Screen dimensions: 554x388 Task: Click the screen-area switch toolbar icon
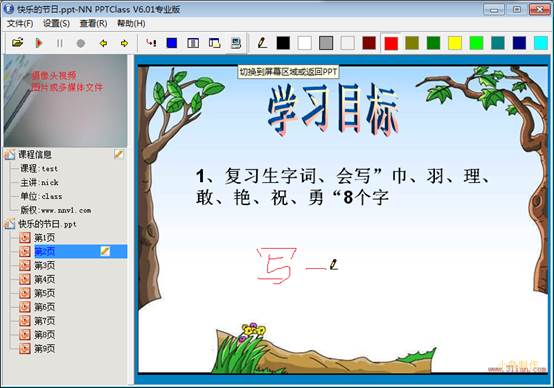pyautogui.click(x=236, y=43)
